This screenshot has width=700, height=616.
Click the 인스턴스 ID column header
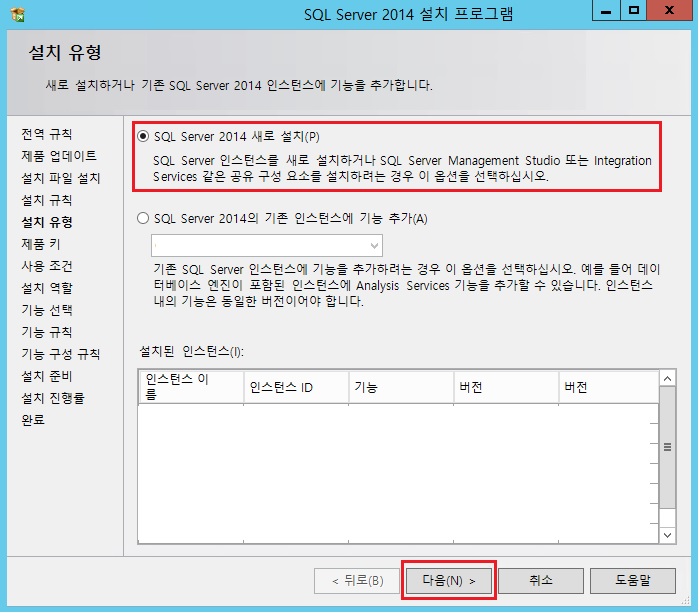tap(296, 387)
